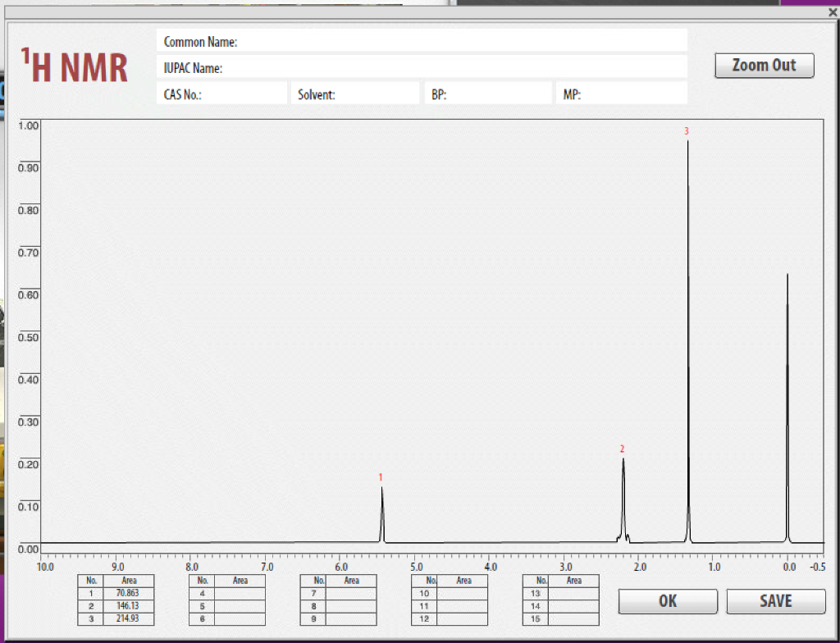The image size is (840, 643).
Task: Click the empty Area cell for row 4
Action: point(240,593)
